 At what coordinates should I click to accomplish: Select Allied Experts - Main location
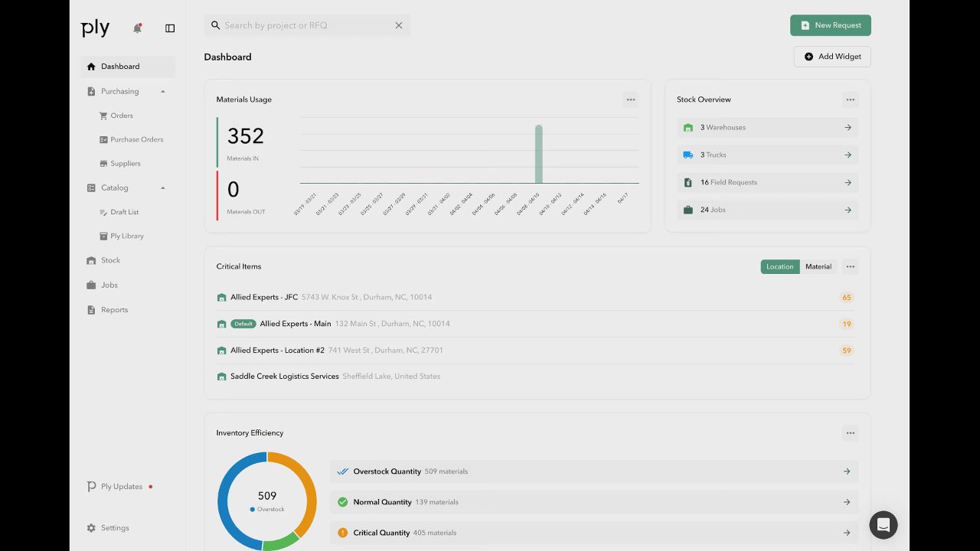click(x=536, y=324)
